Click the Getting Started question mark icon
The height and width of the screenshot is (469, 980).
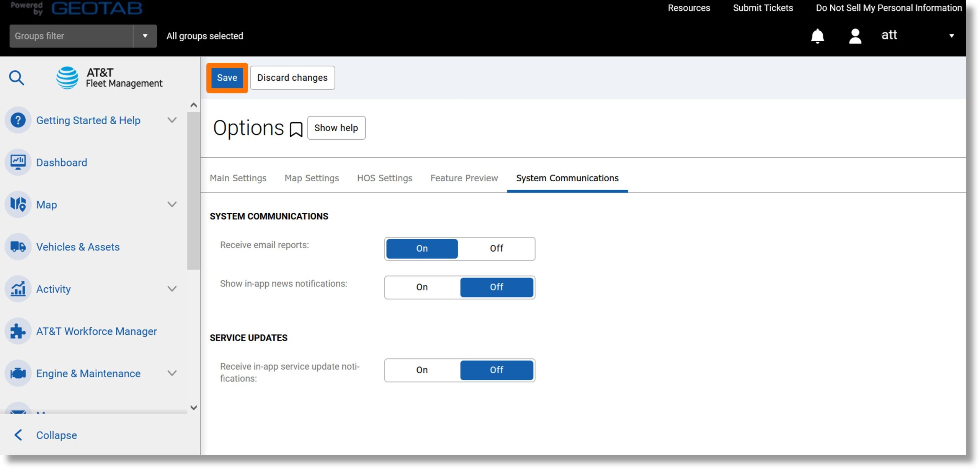tap(18, 120)
